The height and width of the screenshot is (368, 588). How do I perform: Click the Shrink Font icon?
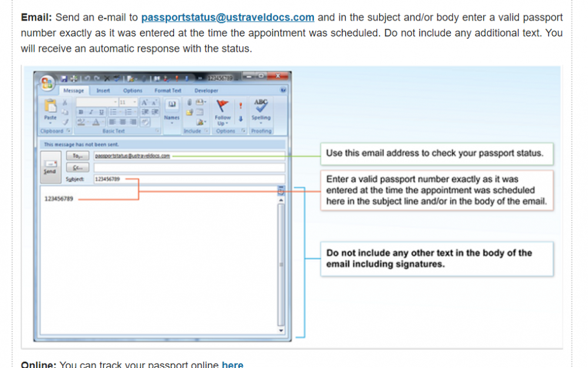[x=154, y=102]
